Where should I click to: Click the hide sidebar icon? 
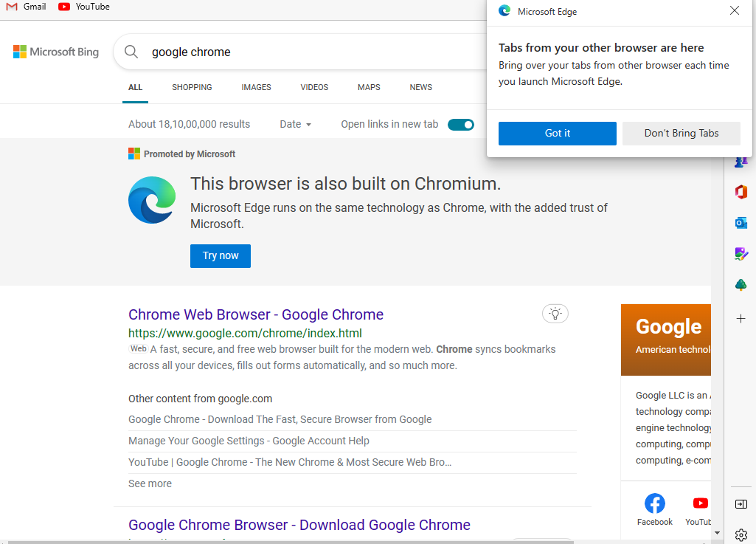(741, 504)
